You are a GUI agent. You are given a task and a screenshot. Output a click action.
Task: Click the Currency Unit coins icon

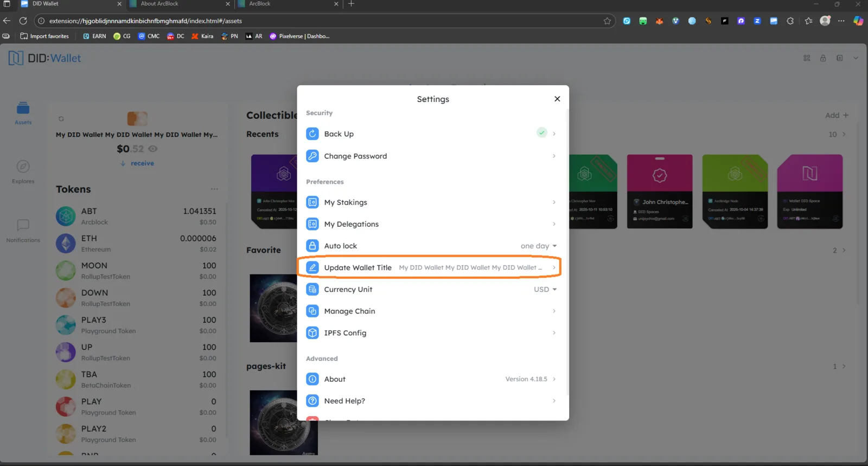[312, 289]
